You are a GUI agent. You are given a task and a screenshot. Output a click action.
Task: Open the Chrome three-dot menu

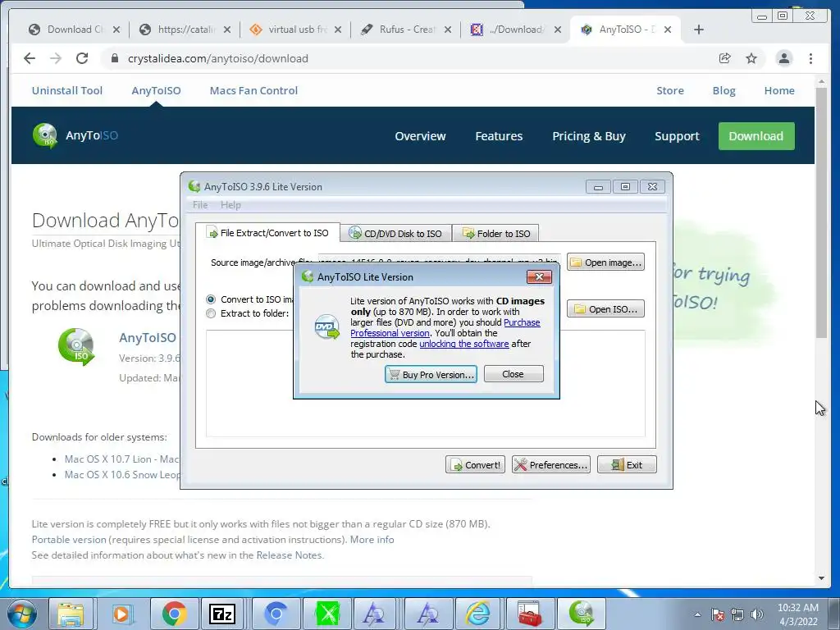point(810,58)
